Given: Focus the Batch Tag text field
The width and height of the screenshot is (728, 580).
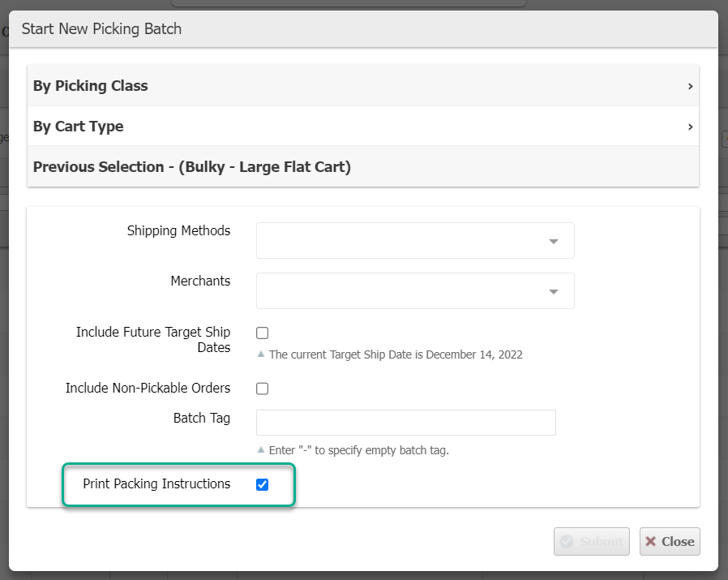Looking at the screenshot, I should pyautogui.click(x=405, y=423).
